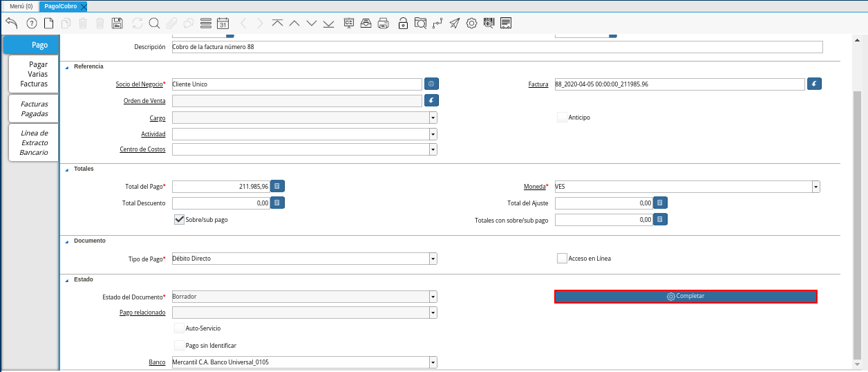Toggle the Anticipo checkbox
Viewport: 868px width, 372px height.
pos(562,117)
